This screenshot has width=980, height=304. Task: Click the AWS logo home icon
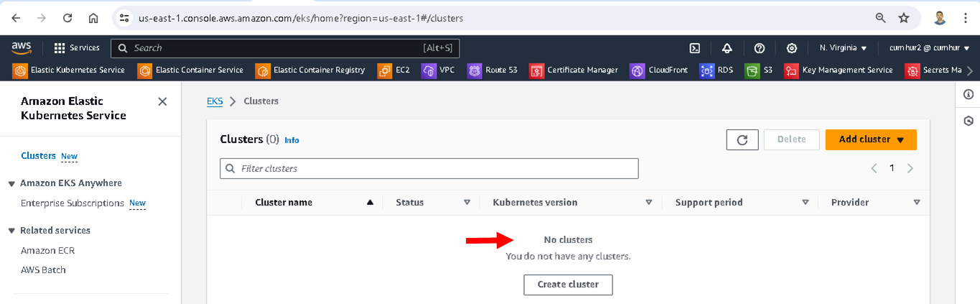(22, 47)
